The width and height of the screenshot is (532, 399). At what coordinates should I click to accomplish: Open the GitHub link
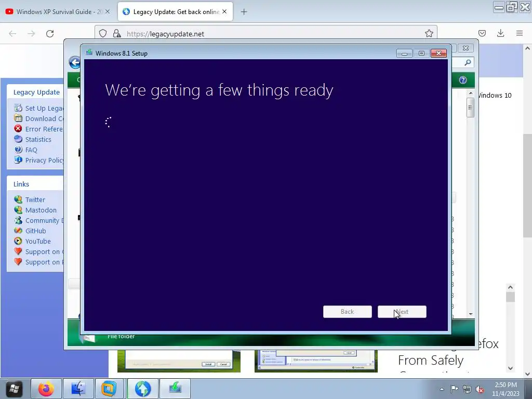click(35, 231)
